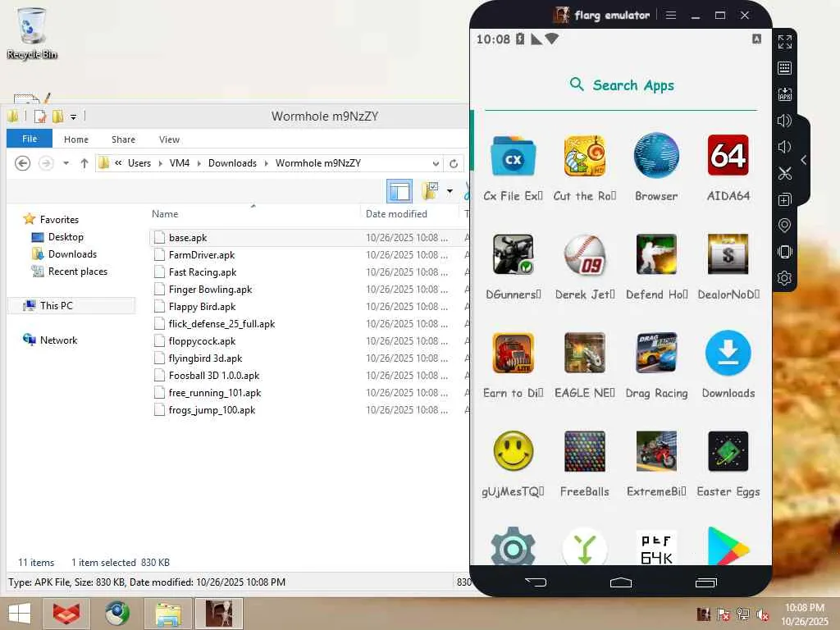Tap the Android recent apps button
The height and width of the screenshot is (630, 840).
pos(706,582)
